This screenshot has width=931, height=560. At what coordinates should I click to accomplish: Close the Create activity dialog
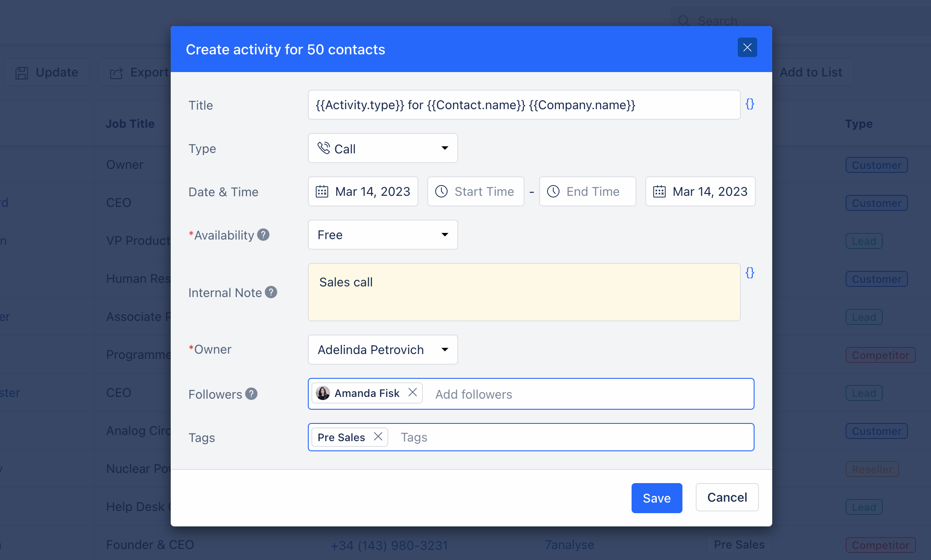tap(747, 47)
